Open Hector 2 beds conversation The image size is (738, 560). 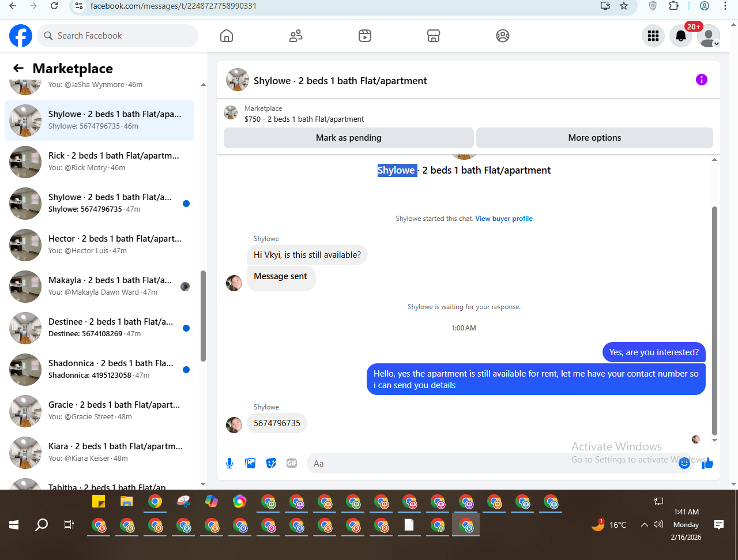(99, 245)
